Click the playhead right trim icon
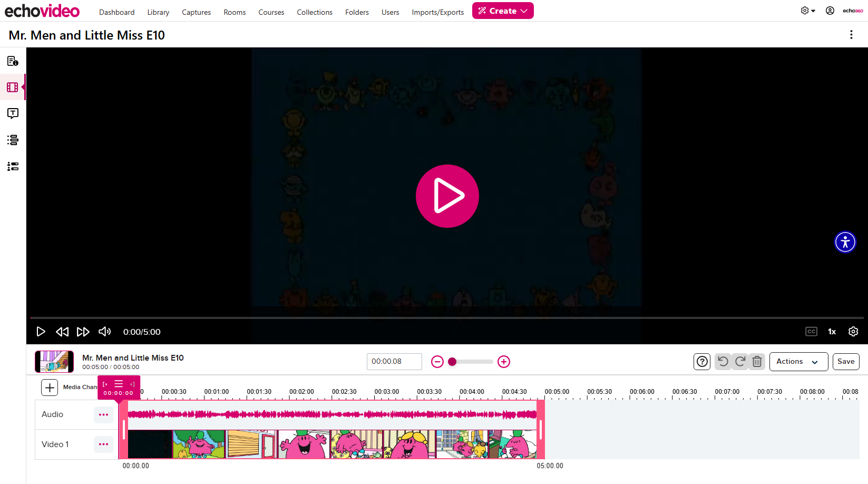Screen dimensions: 868x484 (132, 384)
